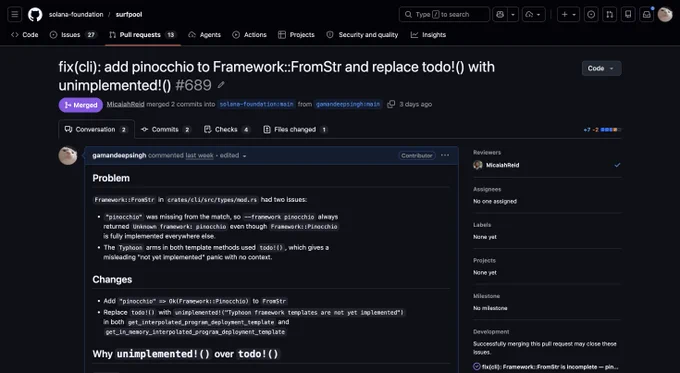Expand the create new plus dropdown

568,14
